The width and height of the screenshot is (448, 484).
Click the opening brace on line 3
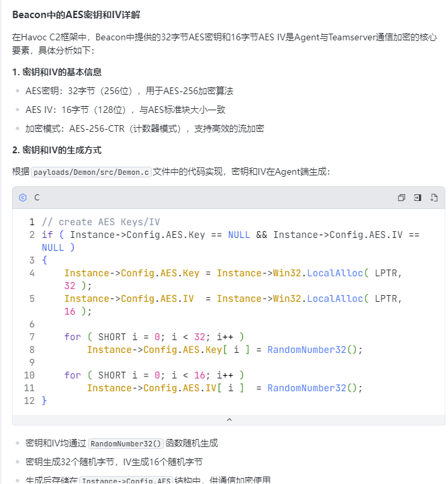coord(44,260)
